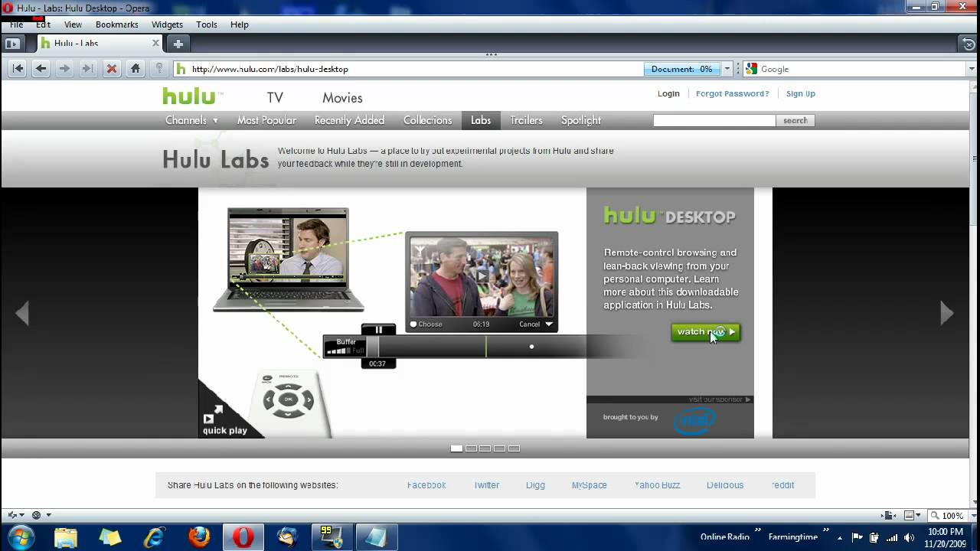The width and height of the screenshot is (980, 551).
Task: Open the Tools menu
Action: [207, 24]
